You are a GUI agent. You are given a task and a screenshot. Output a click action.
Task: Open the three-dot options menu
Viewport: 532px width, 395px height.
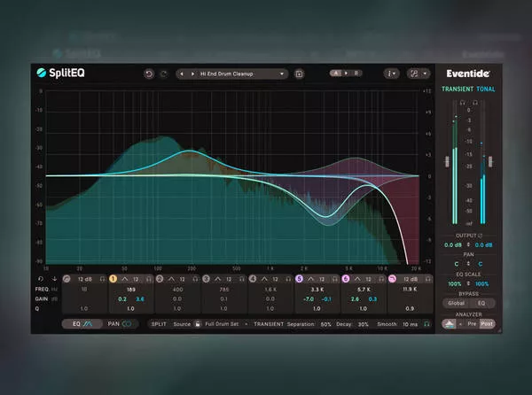point(390,74)
